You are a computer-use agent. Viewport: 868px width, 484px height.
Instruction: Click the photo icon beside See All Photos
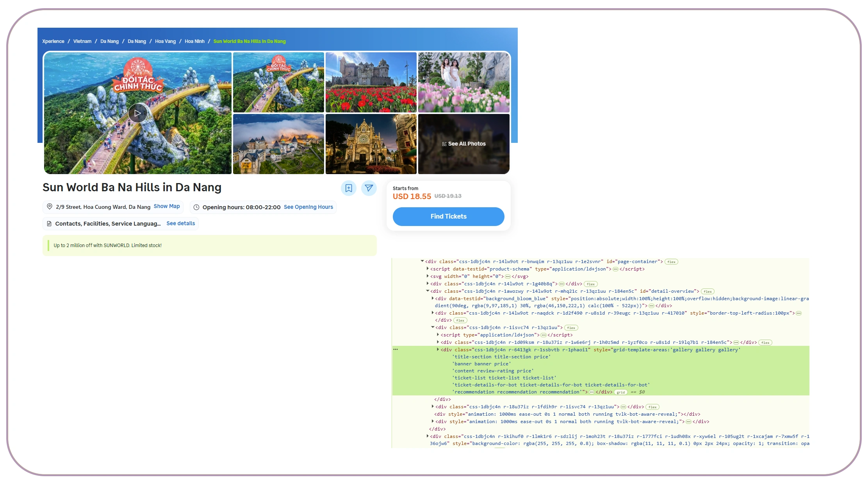point(444,144)
